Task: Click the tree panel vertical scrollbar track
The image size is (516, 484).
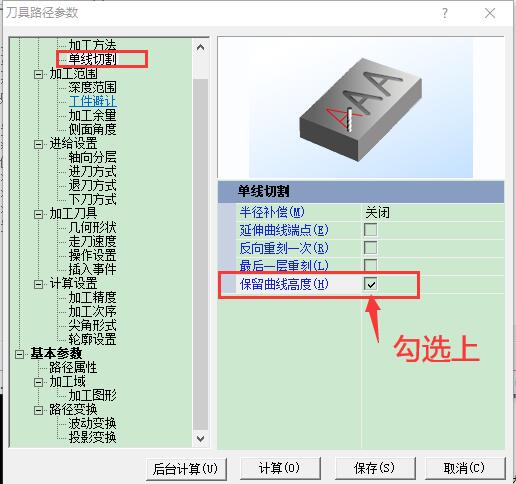Action: click(200, 253)
